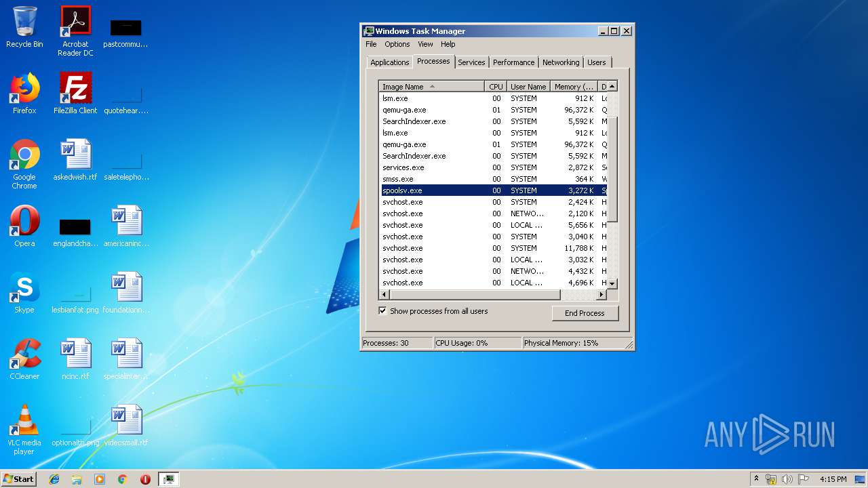The image size is (868, 488).
Task: Open the Opera desktop shortcut
Action: pyautogui.click(x=24, y=226)
